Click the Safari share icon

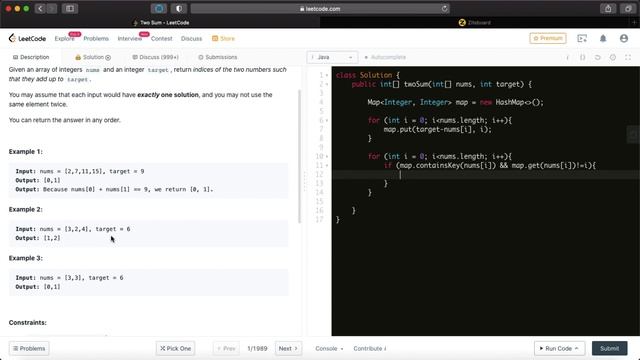coord(608,8)
